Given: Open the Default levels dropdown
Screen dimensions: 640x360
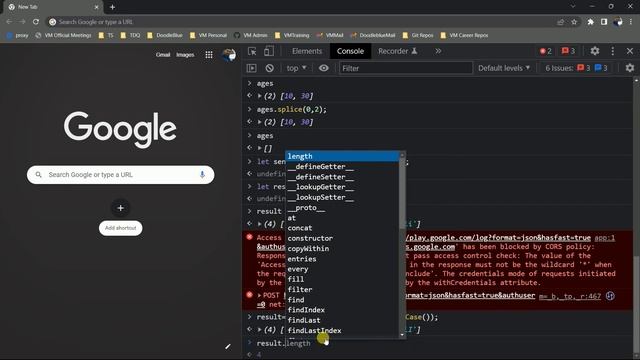Looking at the screenshot, I should pyautogui.click(x=504, y=68).
